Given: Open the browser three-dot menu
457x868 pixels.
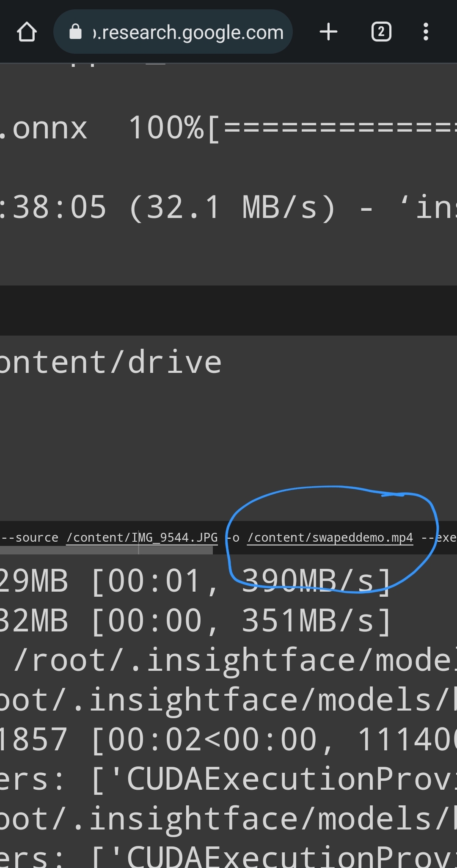Looking at the screenshot, I should (426, 32).
